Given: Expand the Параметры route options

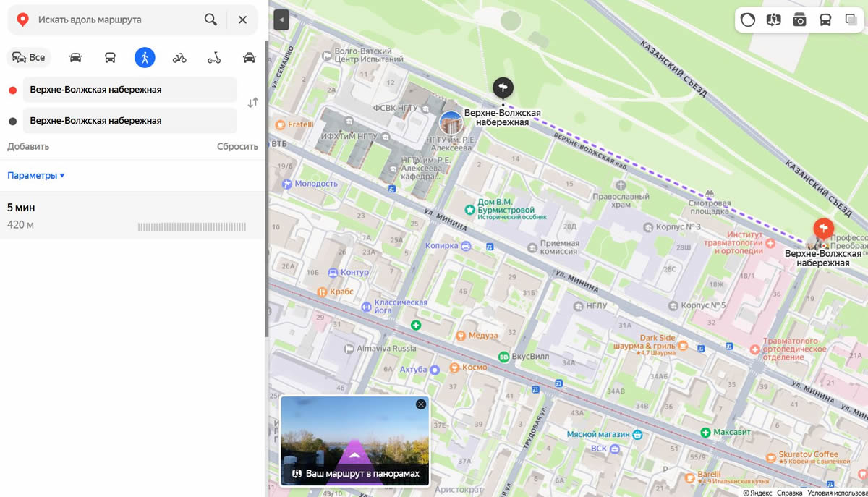Looking at the screenshot, I should coord(36,175).
